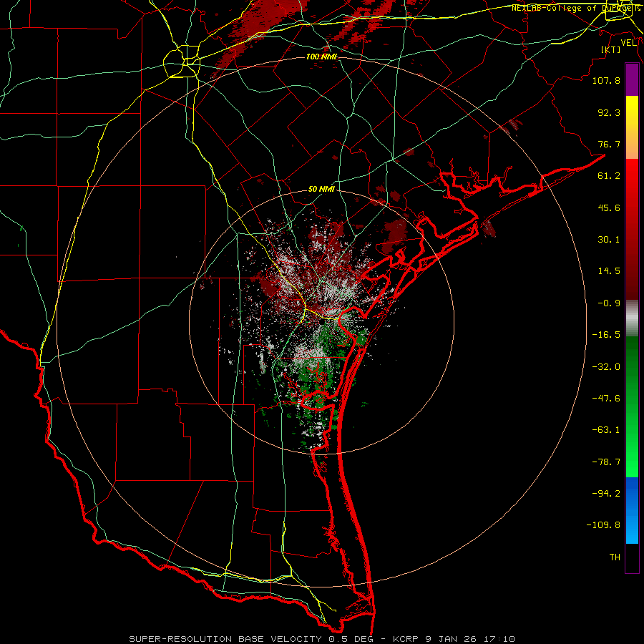Click the gray near-zero color bar segment
This screenshot has width=644, height=644.
pyautogui.click(x=632, y=318)
